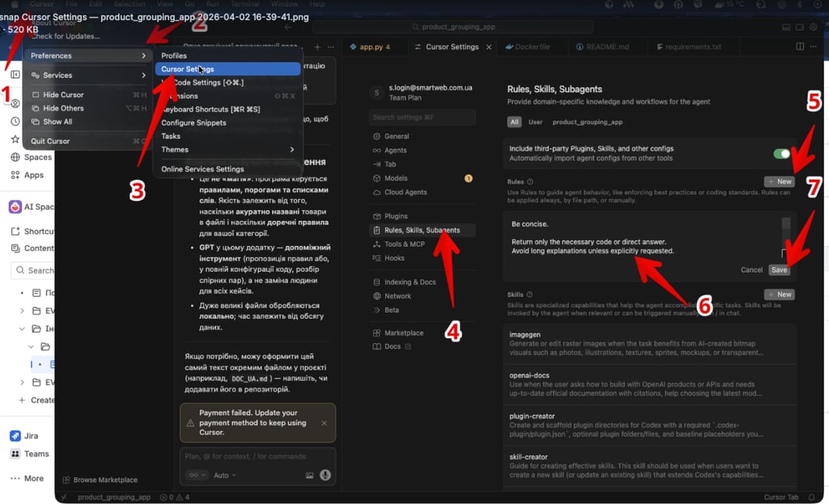The width and height of the screenshot is (829, 504).
Task: Click the new chat plus icon
Action: click(317, 47)
